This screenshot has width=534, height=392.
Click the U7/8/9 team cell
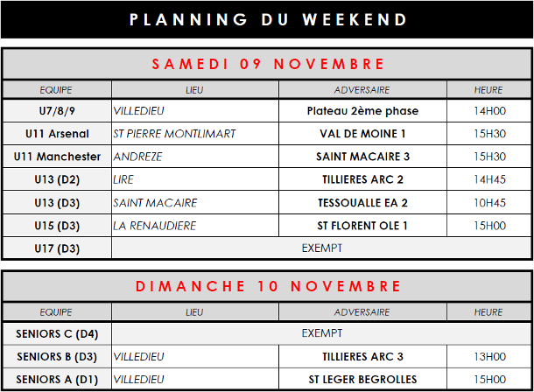[x=58, y=111]
